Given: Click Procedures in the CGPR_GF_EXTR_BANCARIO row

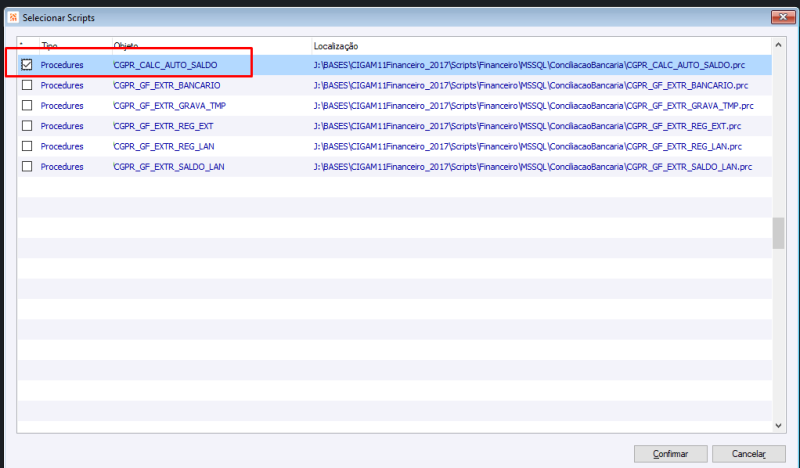Looking at the screenshot, I should [62, 85].
